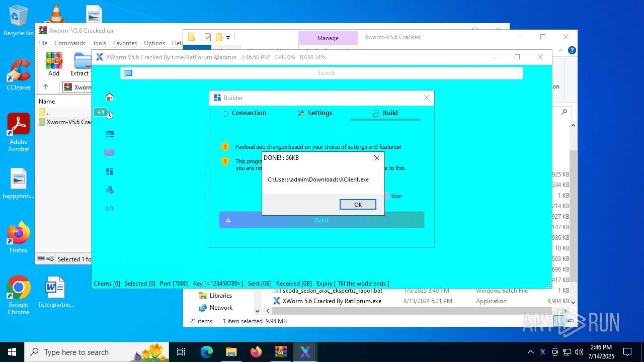Click the chat bubble icon in XWorm search bar
The width and height of the screenshot is (644, 362).
[x=128, y=73]
